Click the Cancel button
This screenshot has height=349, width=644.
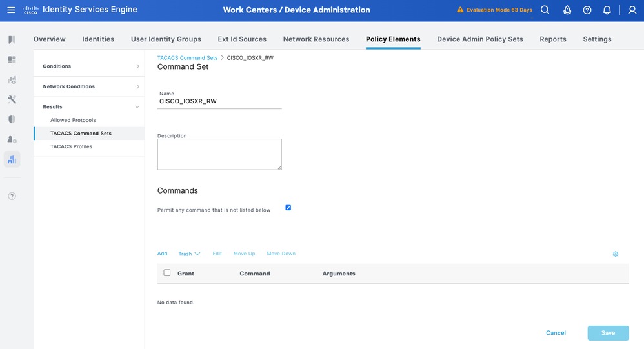[556, 333]
